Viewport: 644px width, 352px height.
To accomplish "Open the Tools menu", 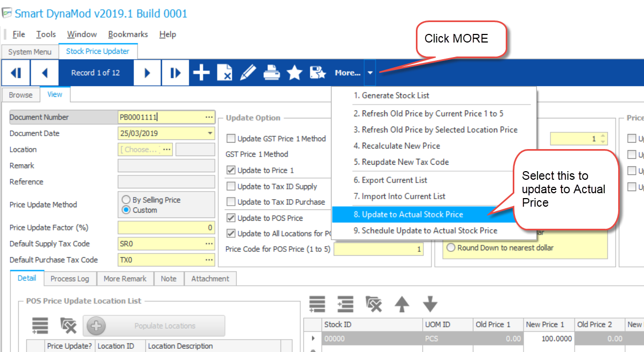I will tap(46, 34).
